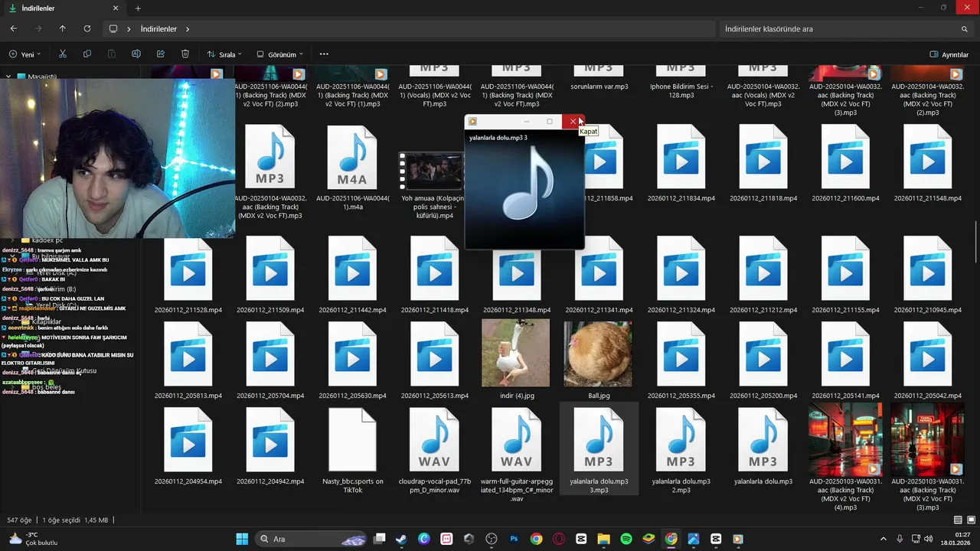This screenshot has height=551, width=980.
Task: Select AUD-20250103-WA0031 (4).mp3 neon street thumbnail
Action: point(845,439)
